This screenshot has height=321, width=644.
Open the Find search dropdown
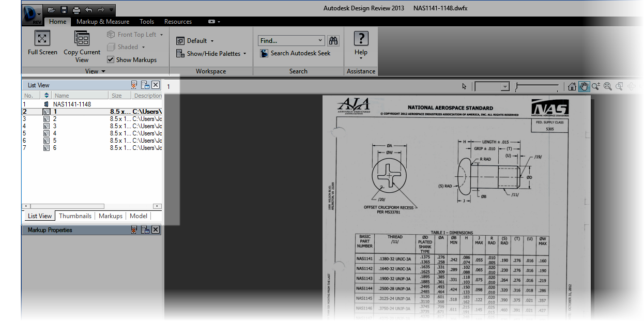[x=320, y=40]
